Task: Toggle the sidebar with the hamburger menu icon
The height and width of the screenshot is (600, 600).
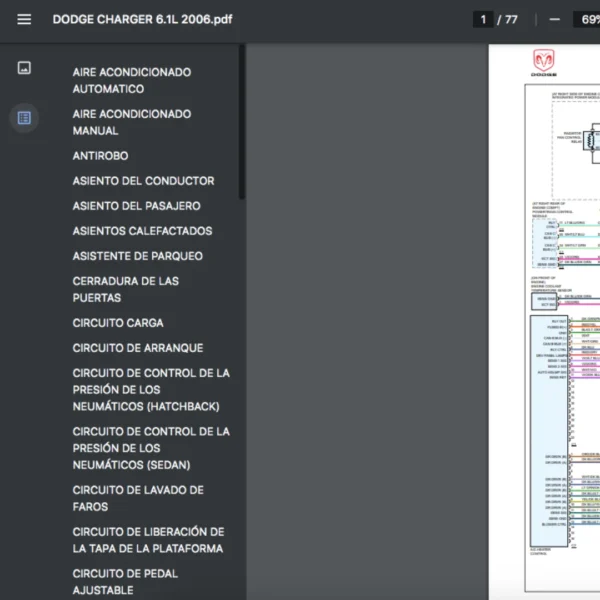Action: click(24, 19)
